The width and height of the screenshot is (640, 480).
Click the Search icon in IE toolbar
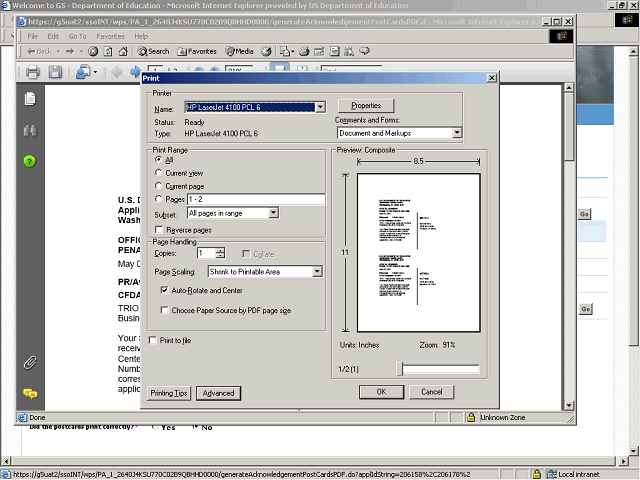[153, 51]
